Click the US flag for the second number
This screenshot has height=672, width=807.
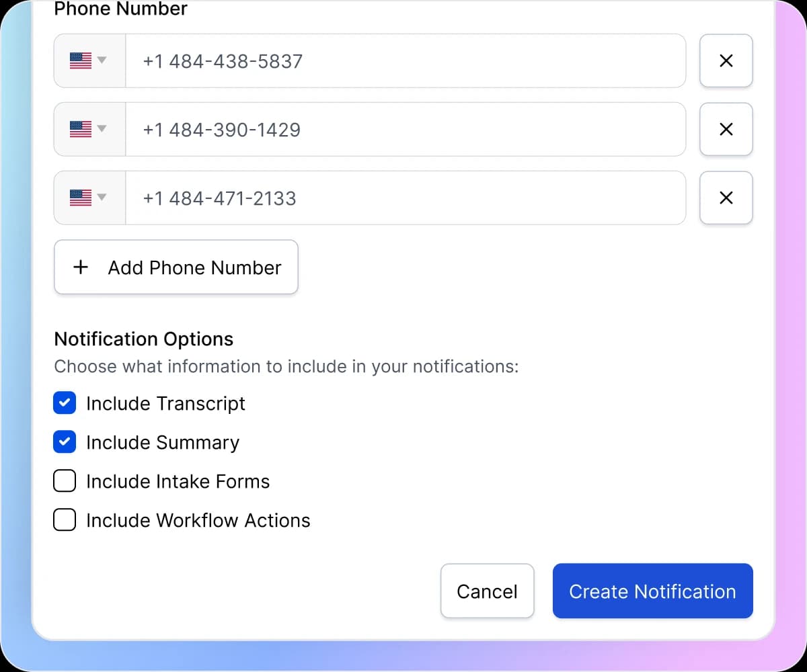pyautogui.click(x=82, y=129)
